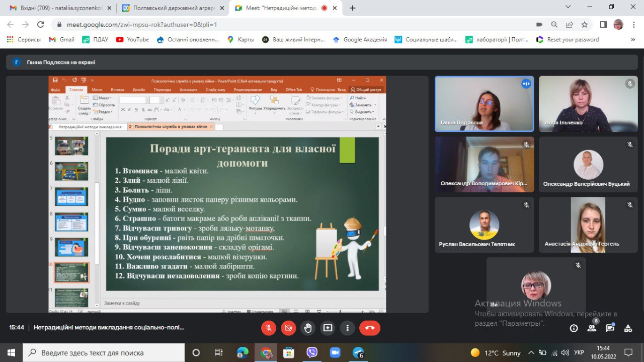Screen dimensions: 644x362
Task: Open Chrome's zoom control in address bar
Action: pos(554,24)
